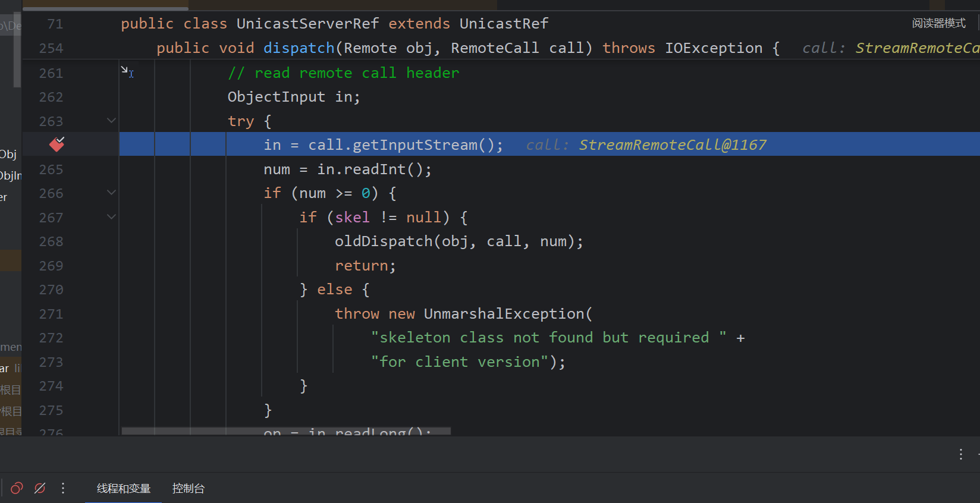Open the debug toolbar's vertical dots menu
The image size is (980, 503).
(x=63, y=488)
